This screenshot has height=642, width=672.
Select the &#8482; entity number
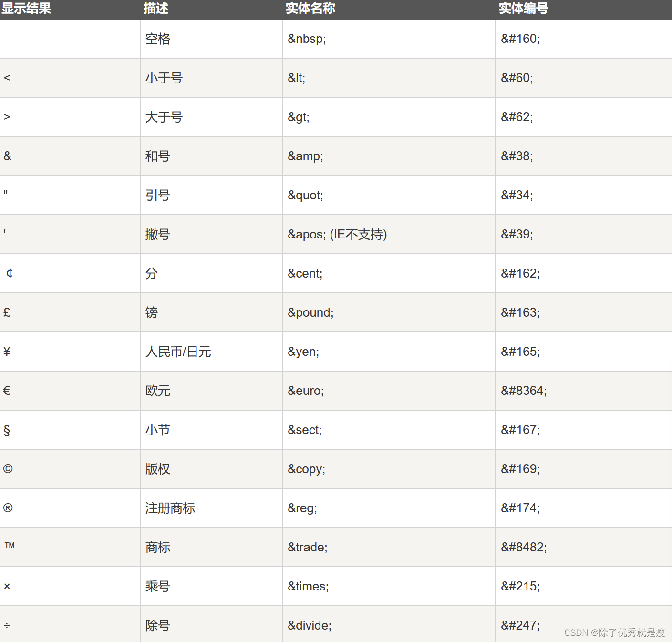(524, 547)
